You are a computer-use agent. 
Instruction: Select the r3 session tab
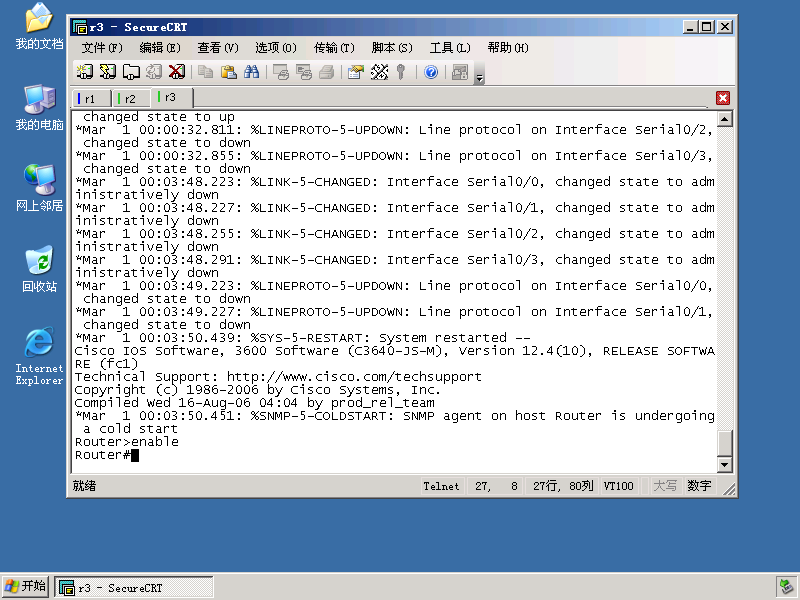172,97
